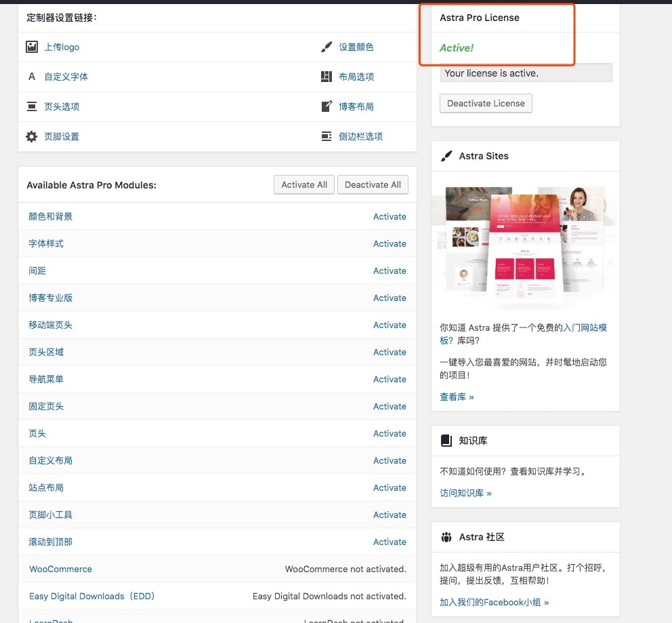Open the 查看库 » library link

[456, 397]
